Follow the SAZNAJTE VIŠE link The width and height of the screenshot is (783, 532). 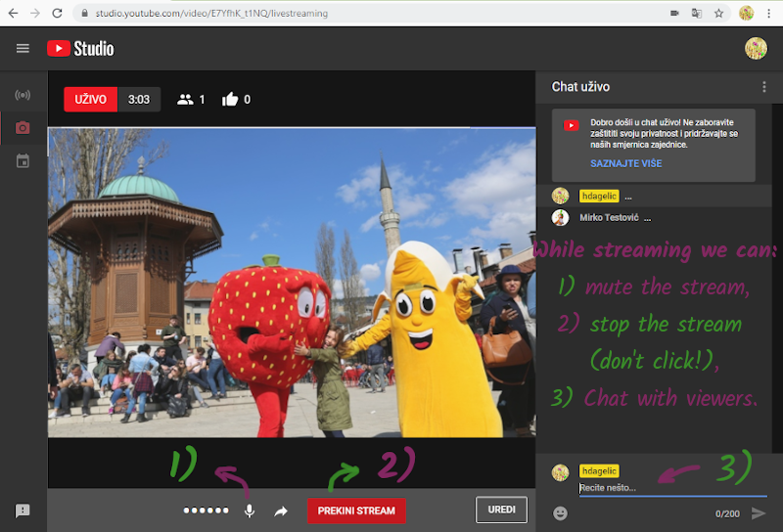click(625, 163)
